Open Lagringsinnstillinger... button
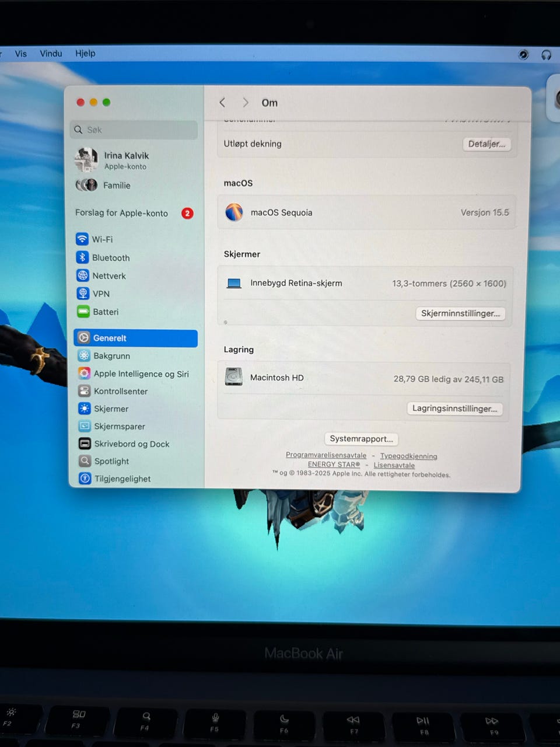 (x=454, y=409)
